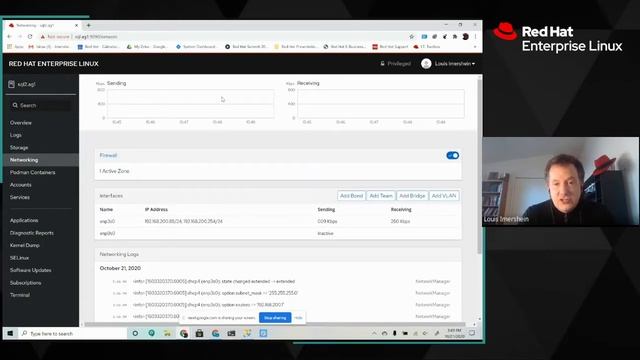The width and height of the screenshot is (640, 360).
Task: Reload the Cockpit page
Action: coord(30,36)
